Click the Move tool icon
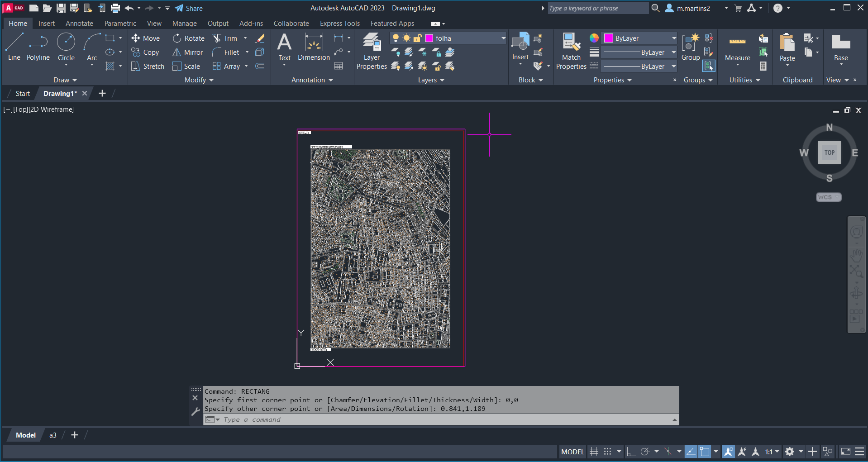868x462 pixels. (x=136, y=38)
